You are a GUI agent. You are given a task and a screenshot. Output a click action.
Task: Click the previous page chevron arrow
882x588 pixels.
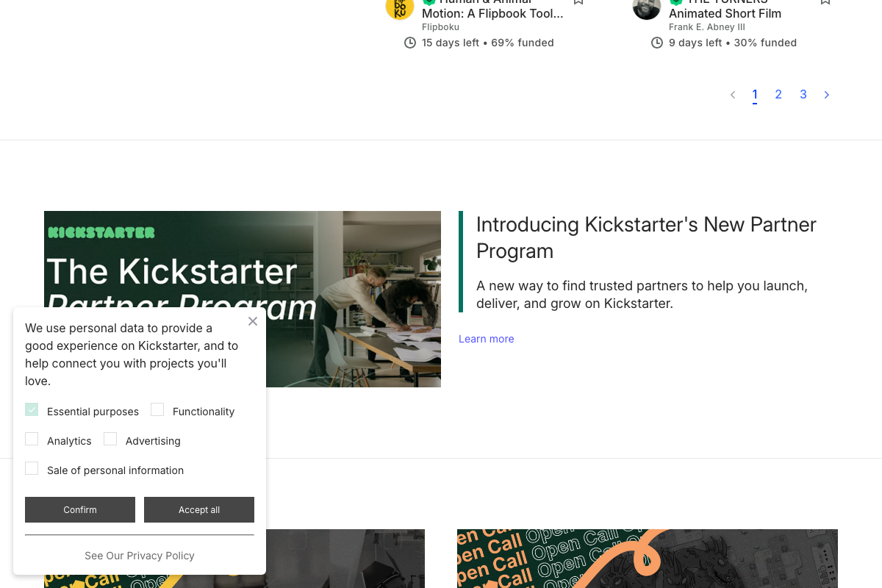[732, 94]
